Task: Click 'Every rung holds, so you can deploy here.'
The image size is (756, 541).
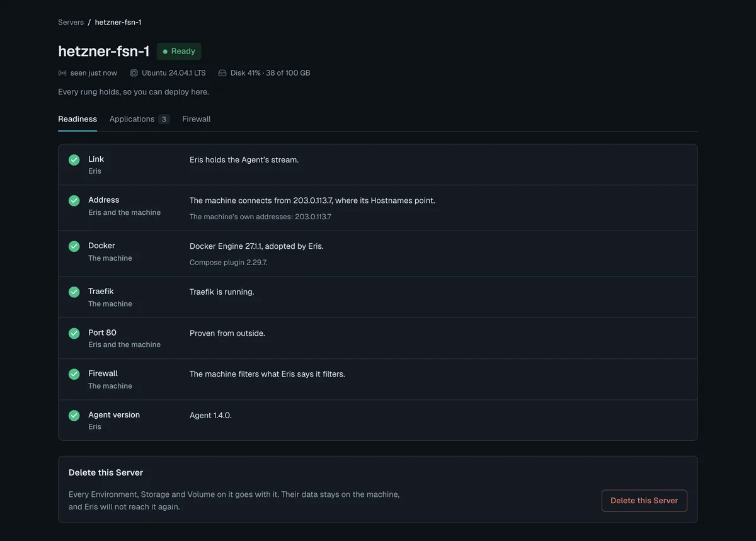Action: point(134,92)
